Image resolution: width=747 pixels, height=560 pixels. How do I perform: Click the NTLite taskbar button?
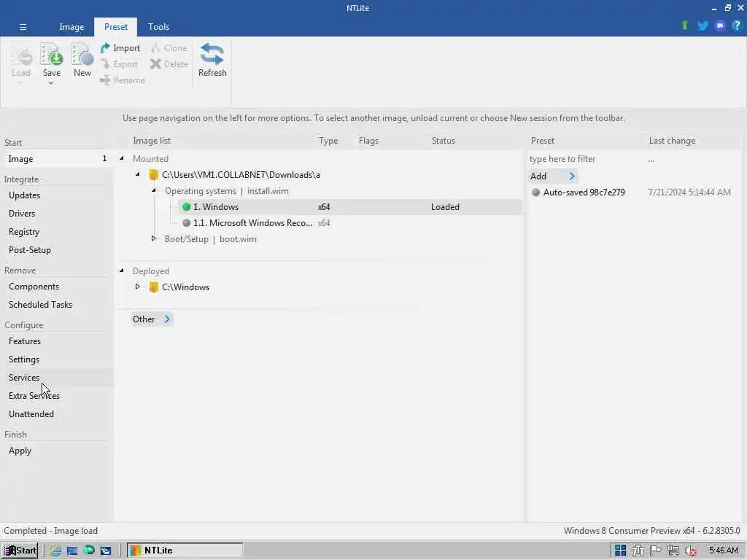coord(185,551)
